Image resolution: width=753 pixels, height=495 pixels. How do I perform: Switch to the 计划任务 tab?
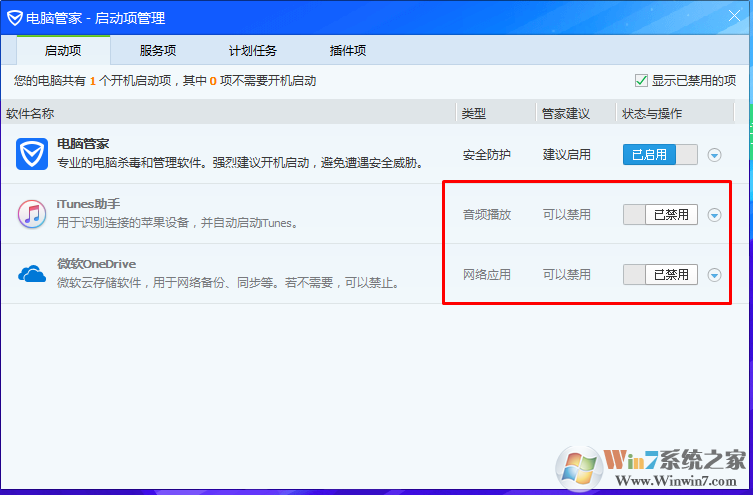tap(253, 50)
